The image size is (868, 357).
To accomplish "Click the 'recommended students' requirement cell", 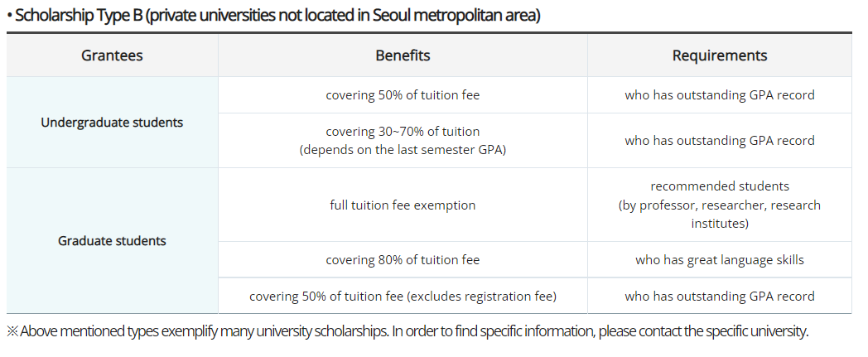I will pyautogui.click(x=719, y=186).
